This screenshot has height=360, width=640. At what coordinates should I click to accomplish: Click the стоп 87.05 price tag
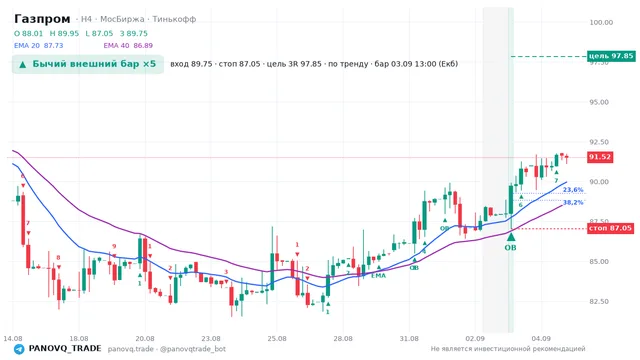[x=610, y=228]
